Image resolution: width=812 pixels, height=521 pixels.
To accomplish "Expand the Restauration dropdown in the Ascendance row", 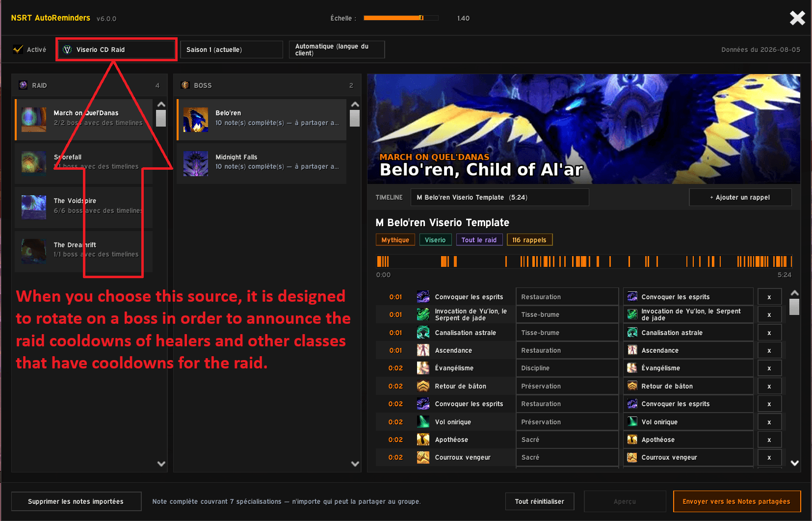I will [567, 350].
